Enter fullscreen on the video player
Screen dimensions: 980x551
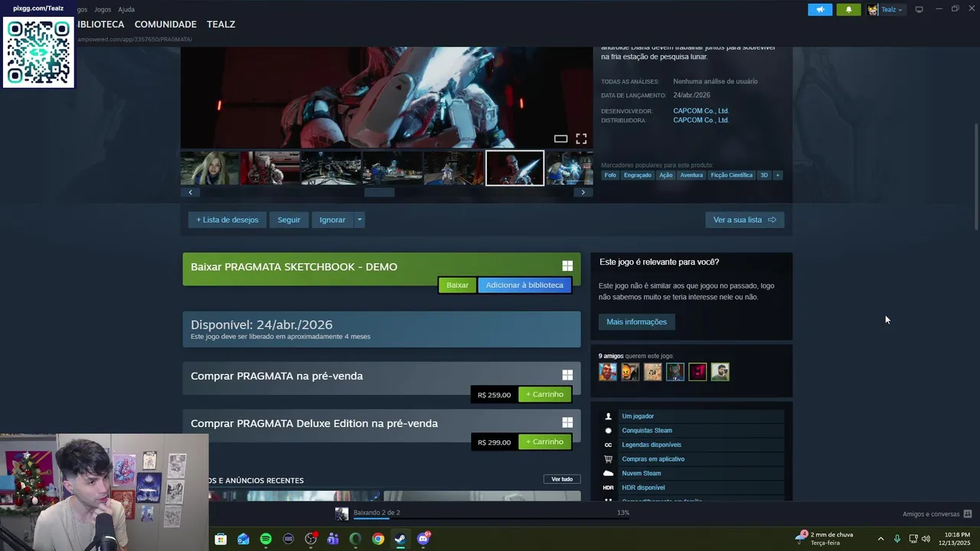581,139
